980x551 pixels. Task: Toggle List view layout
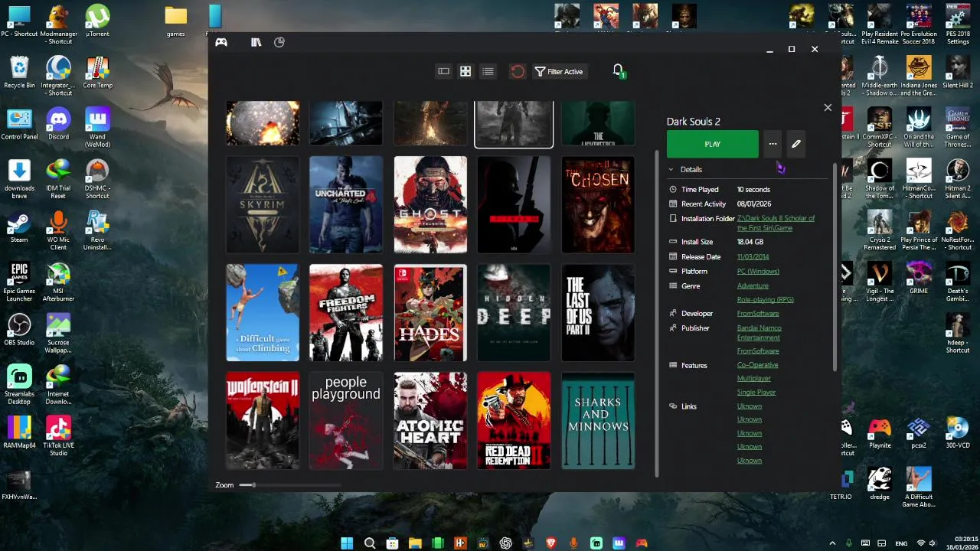click(x=488, y=71)
